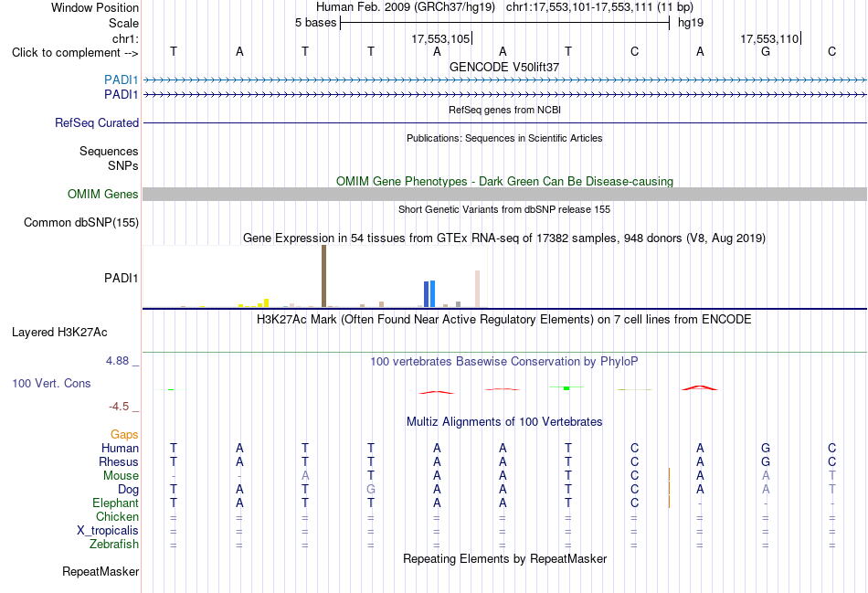
Task: Click the Elephant species label
Action: 115,503
